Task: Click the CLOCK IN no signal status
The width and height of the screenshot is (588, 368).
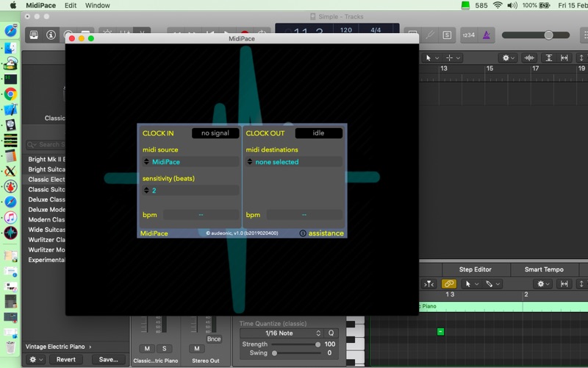Action: tap(215, 133)
